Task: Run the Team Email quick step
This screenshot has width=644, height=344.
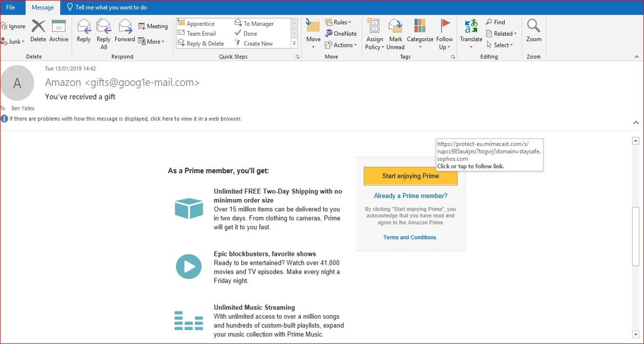Action: point(197,34)
